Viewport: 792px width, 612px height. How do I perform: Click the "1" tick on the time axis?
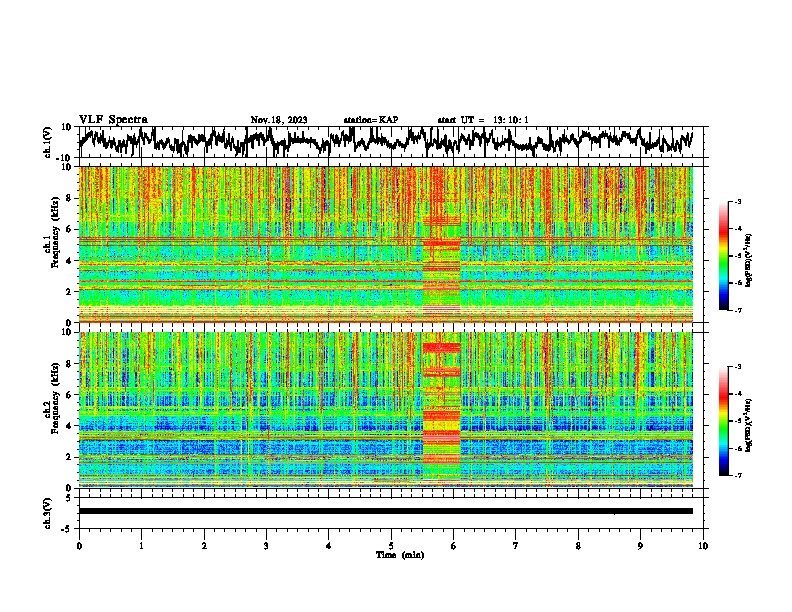141,546
